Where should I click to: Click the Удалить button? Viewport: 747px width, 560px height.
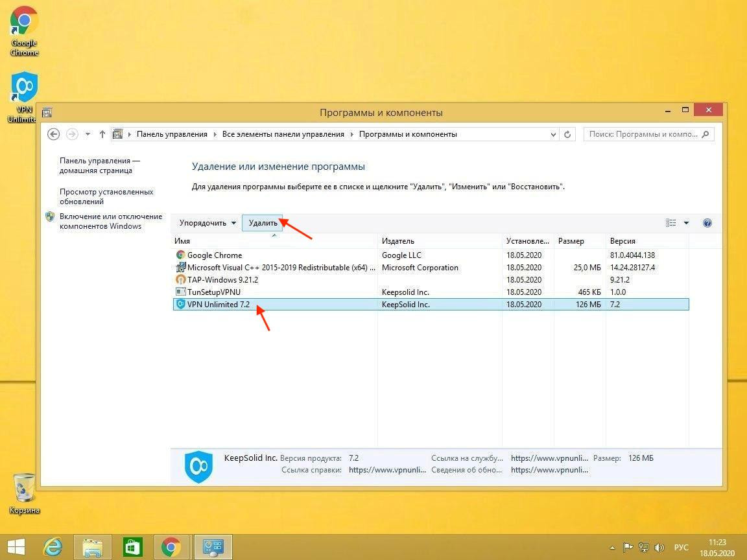coord(263,223)
